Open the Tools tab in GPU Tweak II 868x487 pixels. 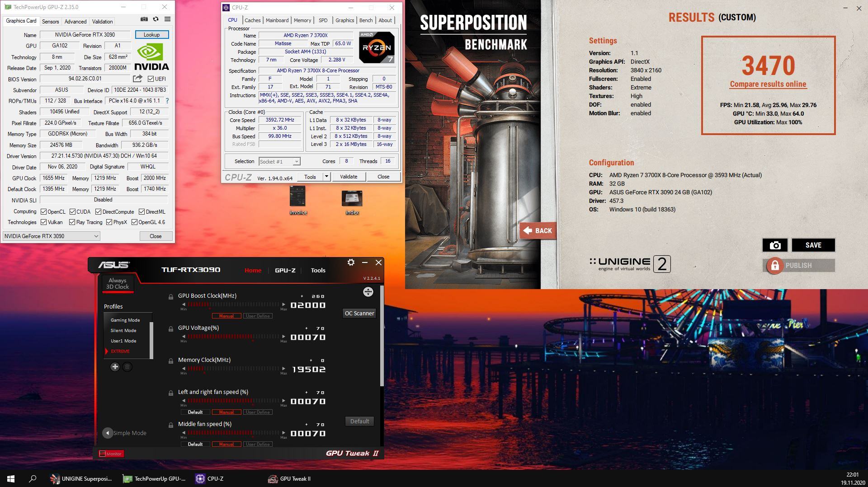318,270
